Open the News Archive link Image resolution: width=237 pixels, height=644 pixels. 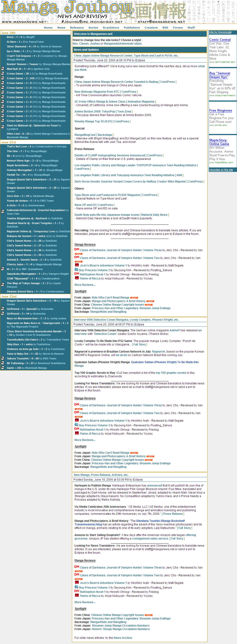coord(123,638)
